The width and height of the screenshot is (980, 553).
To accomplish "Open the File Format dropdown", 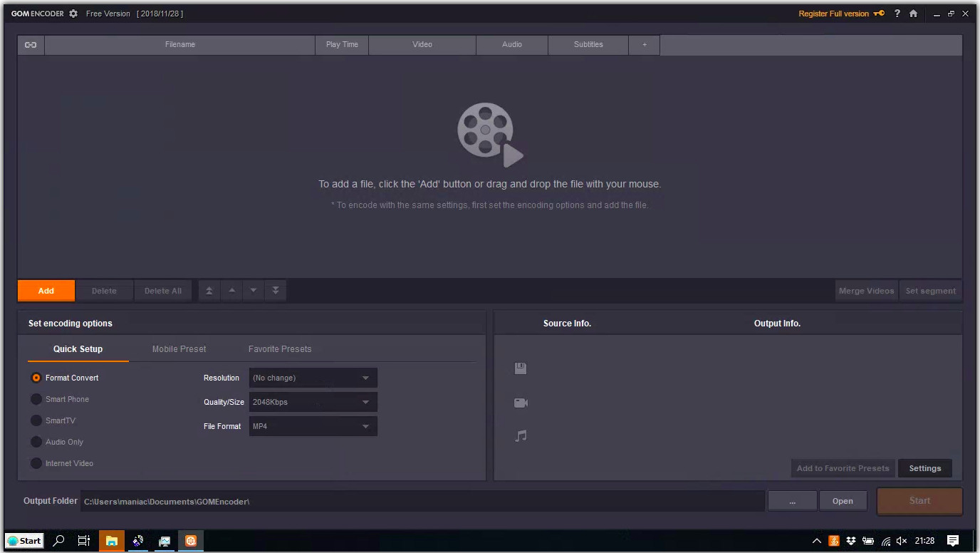I will click(313, 426).
